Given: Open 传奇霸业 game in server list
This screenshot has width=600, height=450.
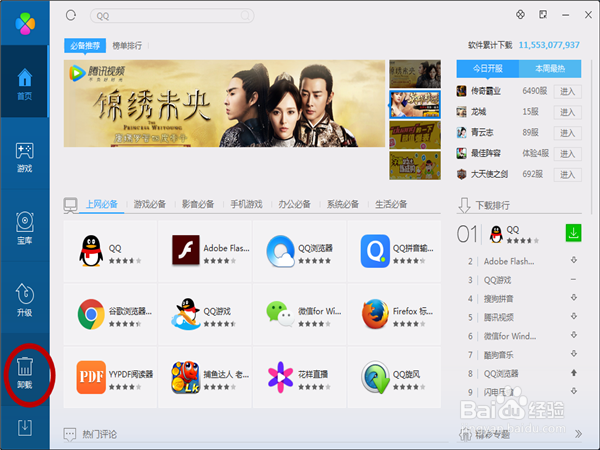Looking at the screenshot, I should [x=486, y=91].
